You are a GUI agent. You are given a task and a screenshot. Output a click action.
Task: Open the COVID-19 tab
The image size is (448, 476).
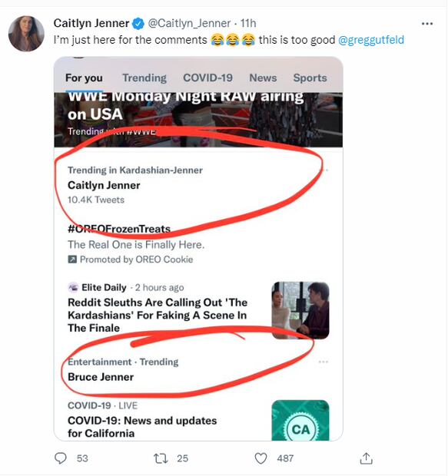pos(208,78)
